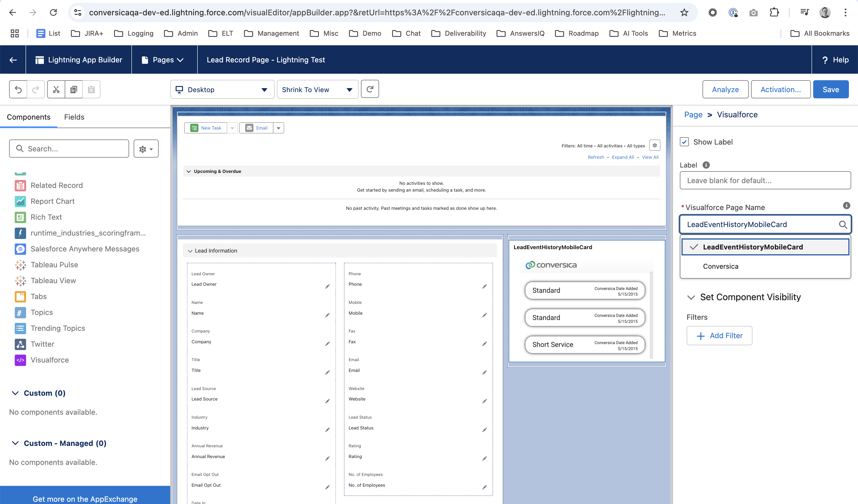Viewport: 858px width, 504px height.
Task: Click the redo arrow icon
Action: [36, 90]
